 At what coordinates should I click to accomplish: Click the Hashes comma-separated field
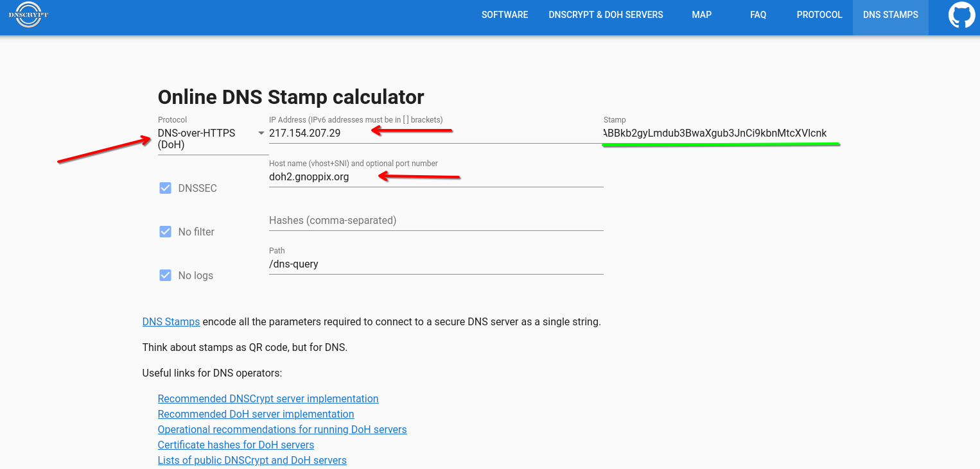(x=435, y=221)
